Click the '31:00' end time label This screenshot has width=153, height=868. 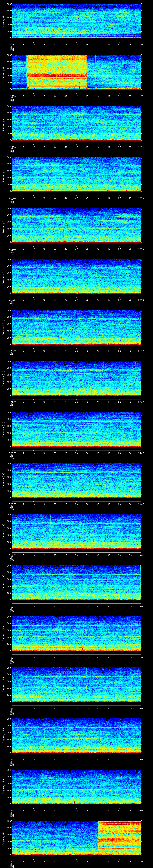(141, 861)
